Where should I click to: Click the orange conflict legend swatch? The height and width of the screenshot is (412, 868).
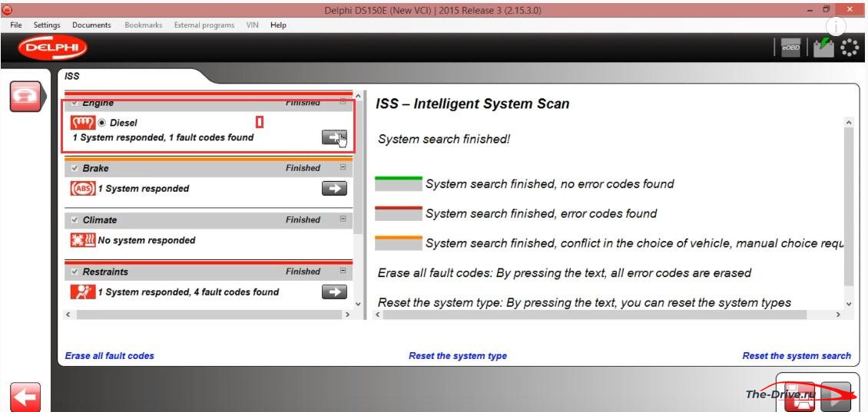399,243
